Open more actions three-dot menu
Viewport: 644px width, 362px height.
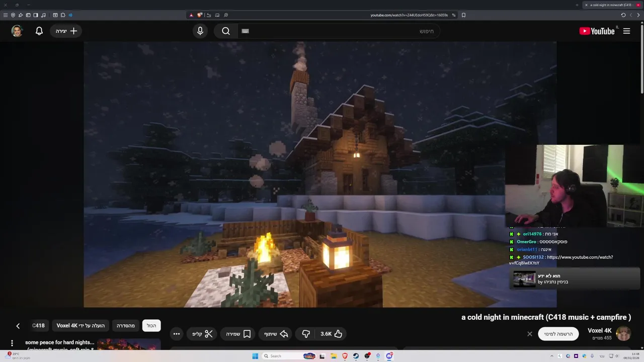[176, 334]
